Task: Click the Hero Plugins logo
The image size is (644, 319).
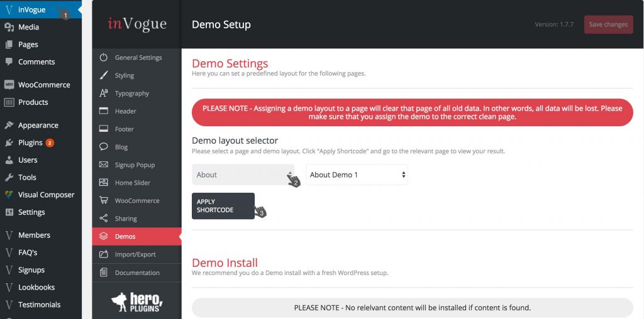Action: tap(136, 301)
